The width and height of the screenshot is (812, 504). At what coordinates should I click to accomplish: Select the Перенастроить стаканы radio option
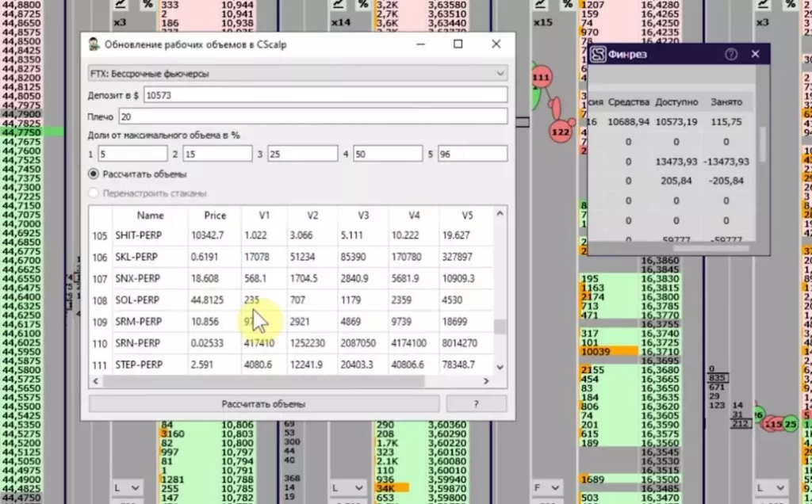94,193
